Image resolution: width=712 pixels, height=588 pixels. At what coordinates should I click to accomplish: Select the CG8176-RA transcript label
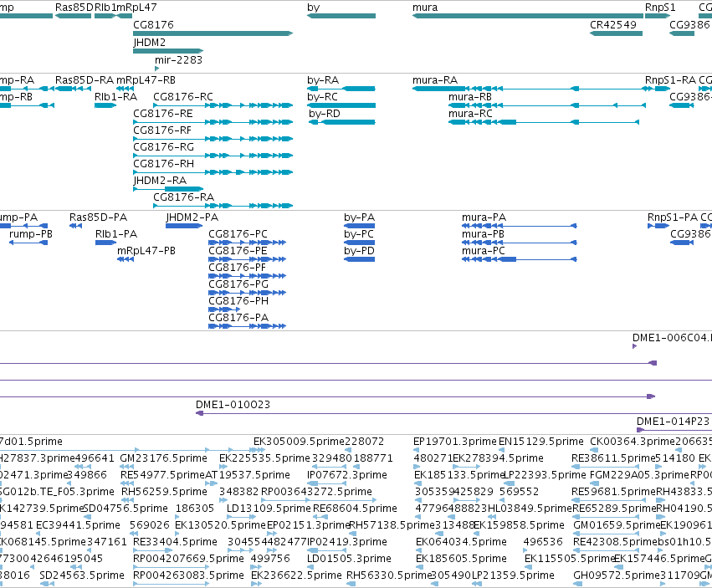click(x=183, y=197)
